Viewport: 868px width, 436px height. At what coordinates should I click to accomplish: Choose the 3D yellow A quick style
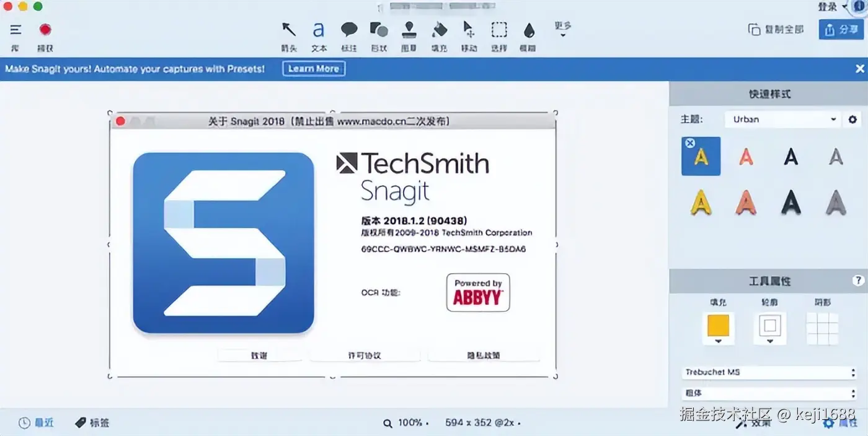(701, 202)
